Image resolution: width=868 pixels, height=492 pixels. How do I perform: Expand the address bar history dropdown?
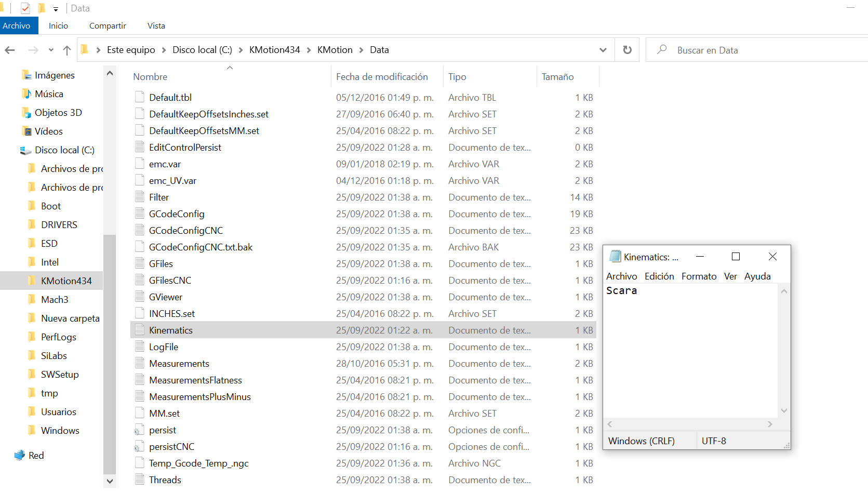[603, 50]
